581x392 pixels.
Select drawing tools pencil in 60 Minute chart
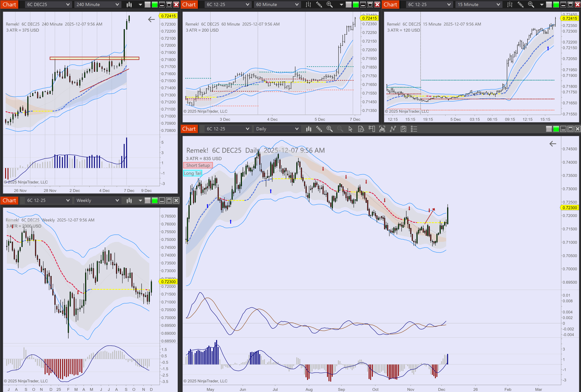tap(319, 4)
